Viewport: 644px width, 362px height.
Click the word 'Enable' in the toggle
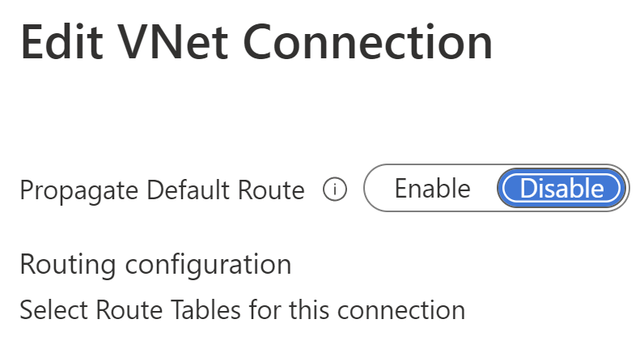432,190
